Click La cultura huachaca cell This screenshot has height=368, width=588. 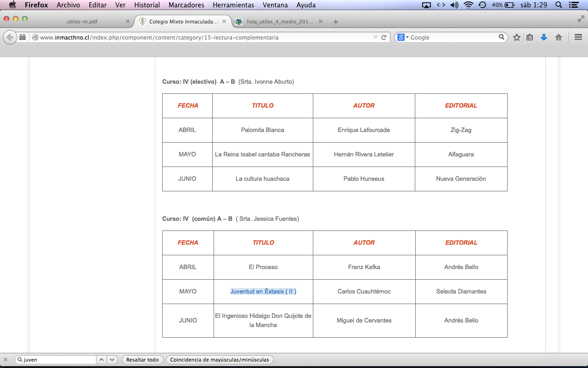263,179
